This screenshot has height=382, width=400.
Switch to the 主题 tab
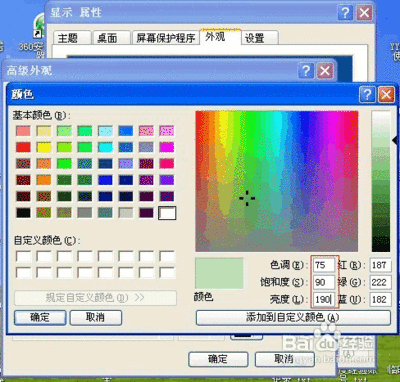(x=72, y=38)
